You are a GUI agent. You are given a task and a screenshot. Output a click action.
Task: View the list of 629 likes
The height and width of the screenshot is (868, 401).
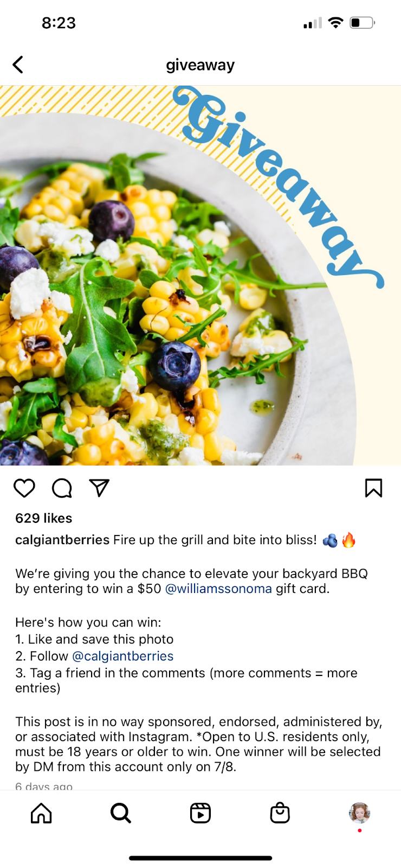[x=44, y=518]
